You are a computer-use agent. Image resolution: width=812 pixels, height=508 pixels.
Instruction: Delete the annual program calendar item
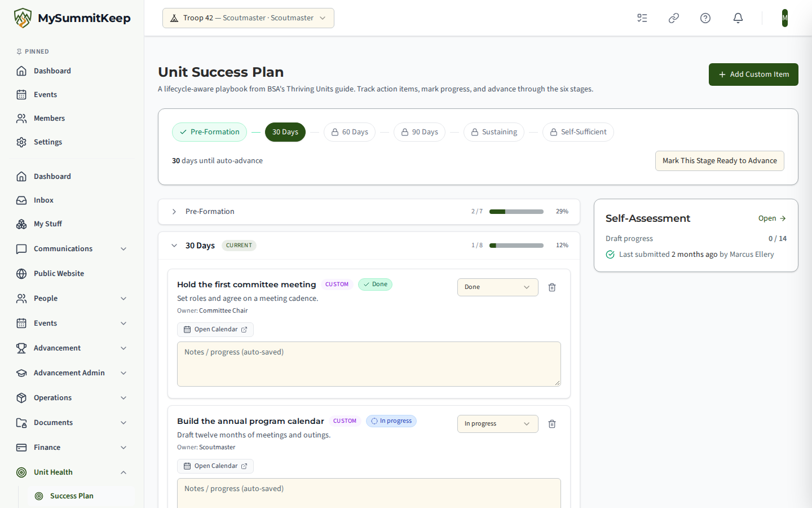pos(552,424)
